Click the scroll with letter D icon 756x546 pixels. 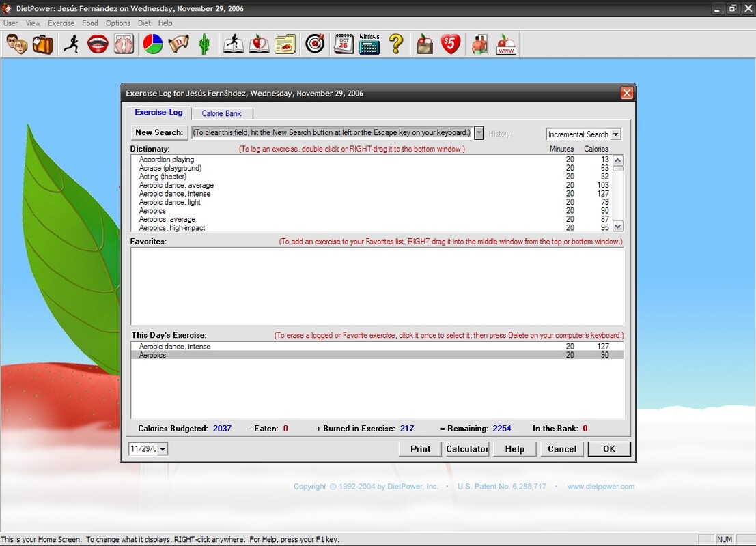point(178,44)
